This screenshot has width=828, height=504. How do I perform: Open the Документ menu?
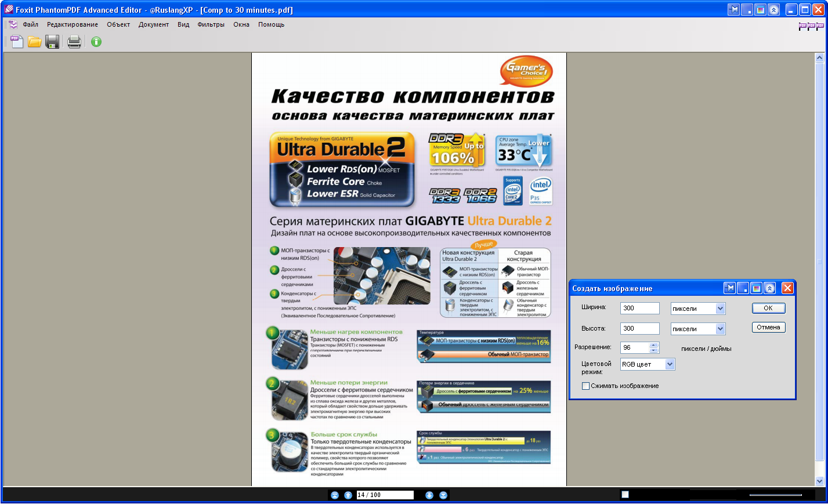coord(154,24)
